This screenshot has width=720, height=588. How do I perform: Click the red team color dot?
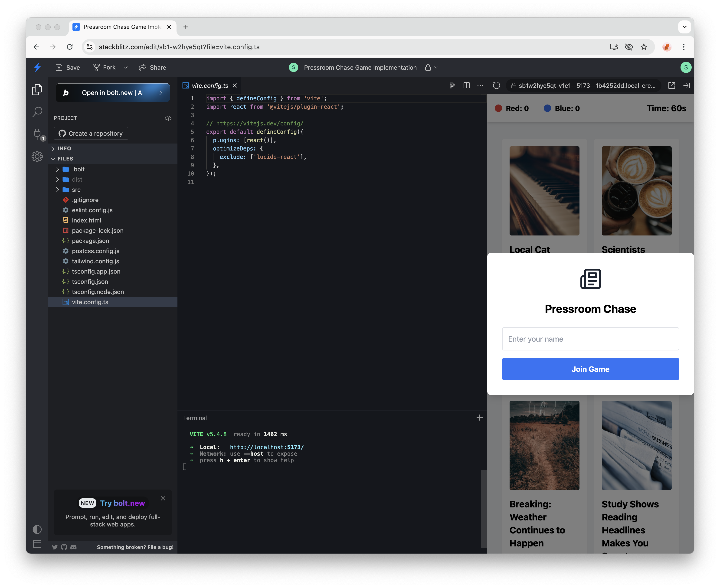tap(498, 108)
